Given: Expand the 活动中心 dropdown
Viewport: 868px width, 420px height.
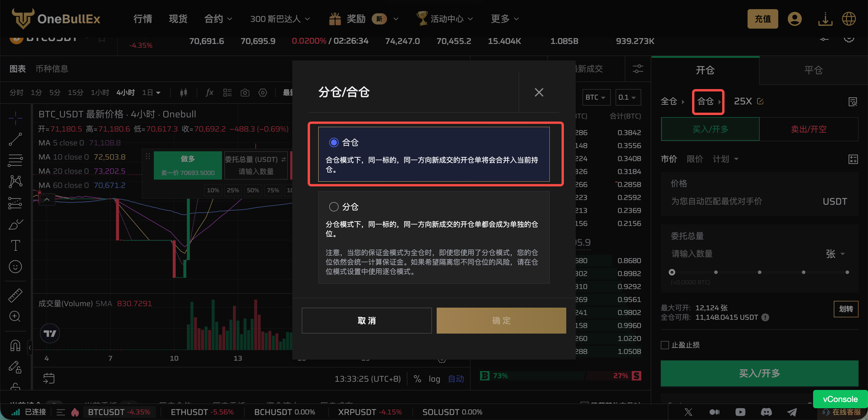Looking at the screenshot, I should click(x=444, y=19).
